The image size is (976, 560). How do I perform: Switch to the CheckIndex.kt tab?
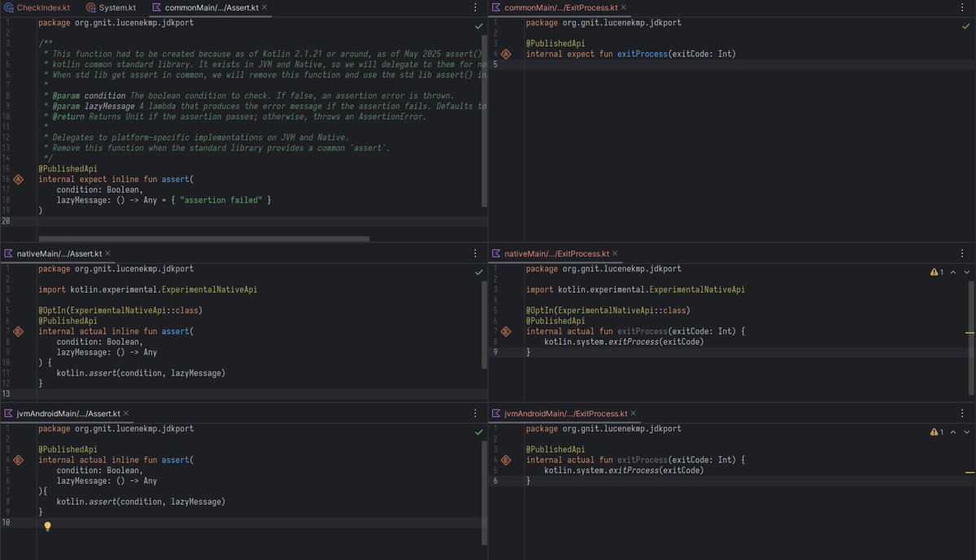tap(37, 7)
